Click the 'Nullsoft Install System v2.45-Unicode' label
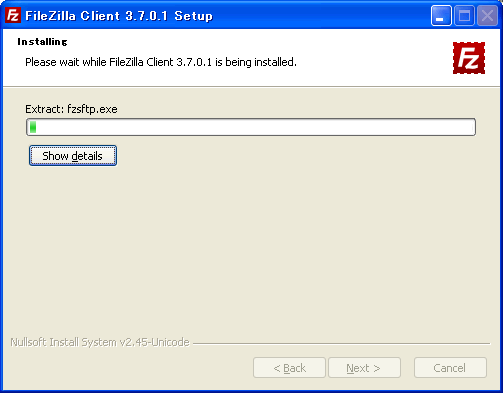The height and width of the screenshot is (393, 503). [x=100, y=342]
